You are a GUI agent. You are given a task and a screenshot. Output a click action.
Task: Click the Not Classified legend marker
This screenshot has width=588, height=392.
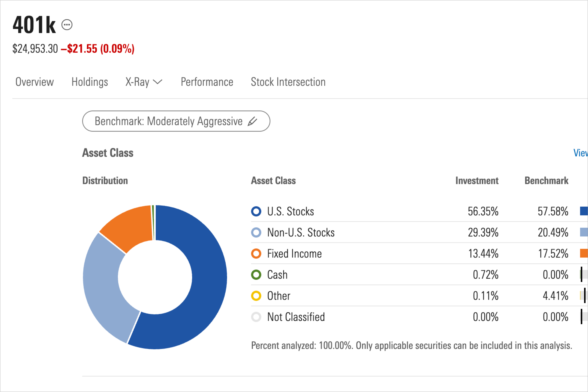(x=256, y=317)
